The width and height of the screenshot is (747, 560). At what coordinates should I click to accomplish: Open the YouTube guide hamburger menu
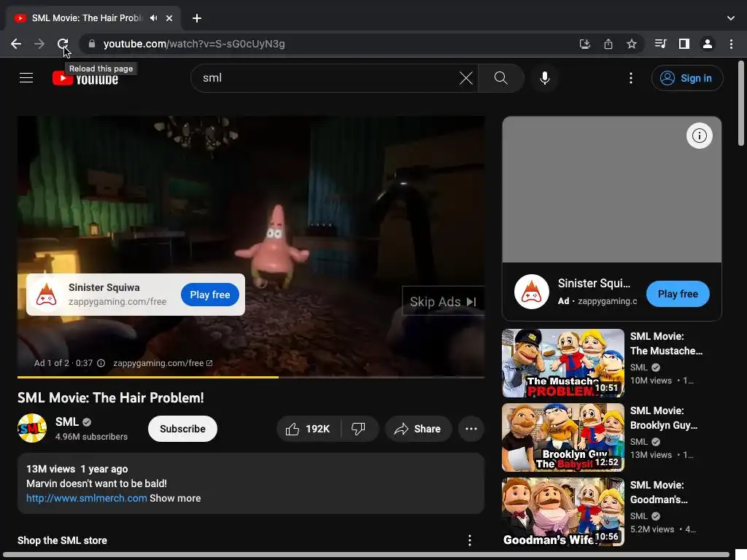[x=26, y=78]
